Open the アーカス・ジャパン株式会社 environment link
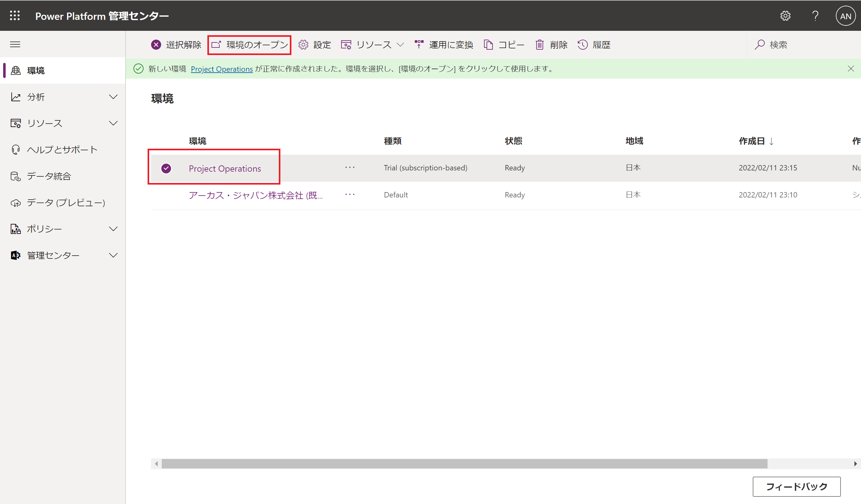861x504 pixels. click(256, 195)
